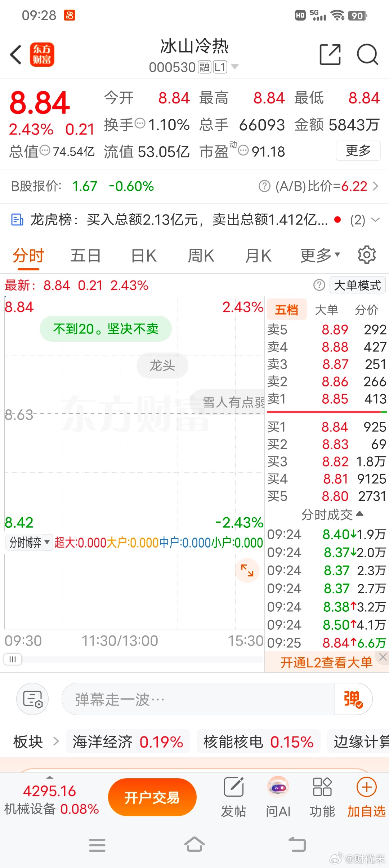Open the 更多 chart periods dropdown
Image resolution: width=389 pixels, height=868 pixels.
320,256
